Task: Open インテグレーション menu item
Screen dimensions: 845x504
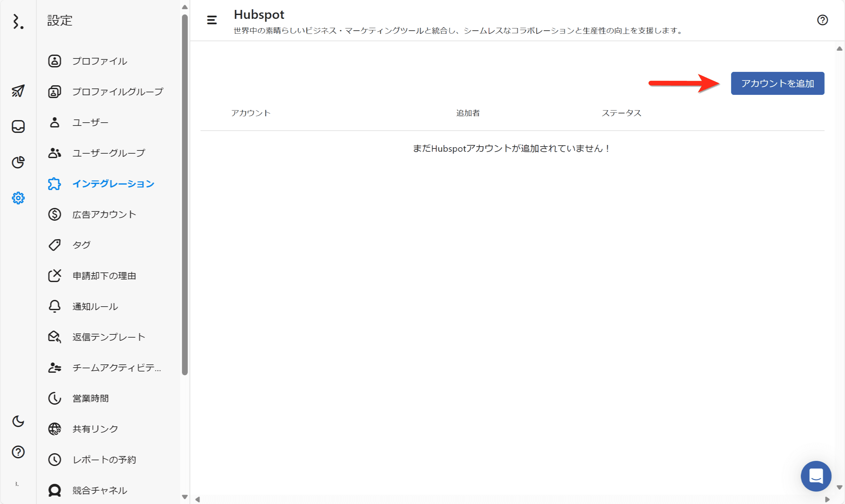Action: click(x=113, y=184)
